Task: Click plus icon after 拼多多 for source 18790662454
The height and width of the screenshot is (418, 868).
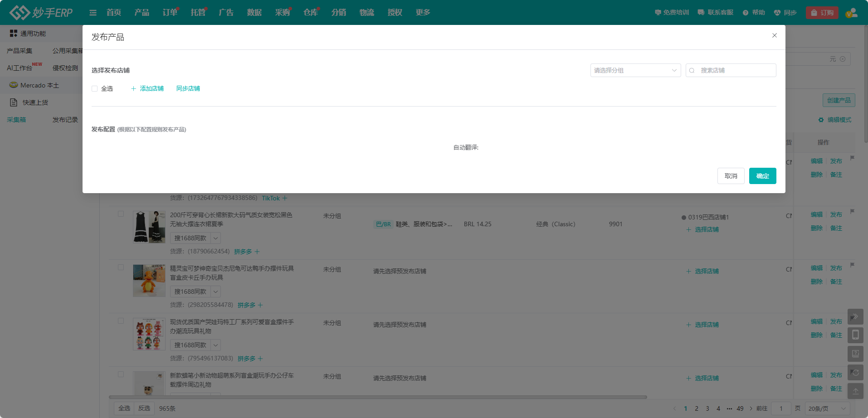Action: click(257, 252)
